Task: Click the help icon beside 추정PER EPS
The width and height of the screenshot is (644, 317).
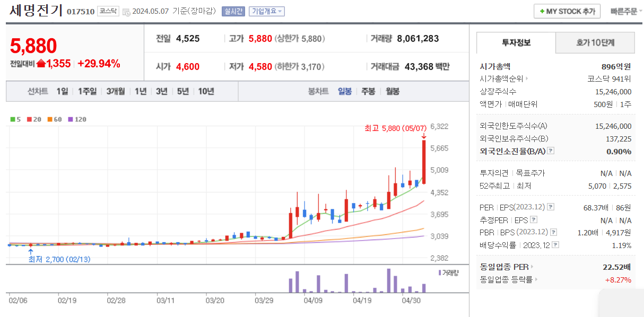Action: click(x=533, y=219)
